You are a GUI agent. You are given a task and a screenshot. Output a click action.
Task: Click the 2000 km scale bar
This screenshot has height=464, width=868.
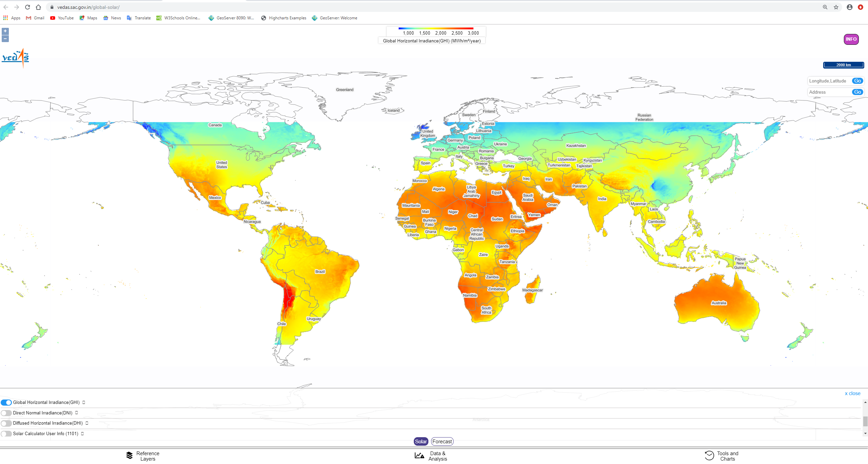(x=844, y=65)
